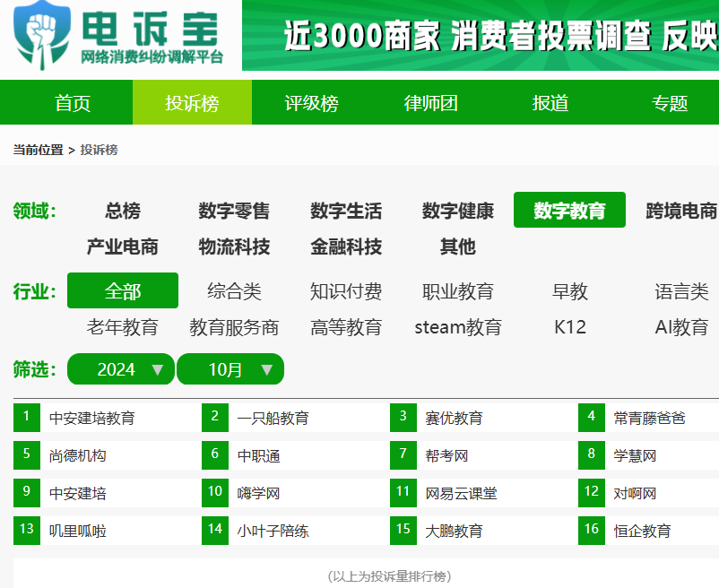
Task: Open ranked entry 一只船教育
Action: (273, 418)
